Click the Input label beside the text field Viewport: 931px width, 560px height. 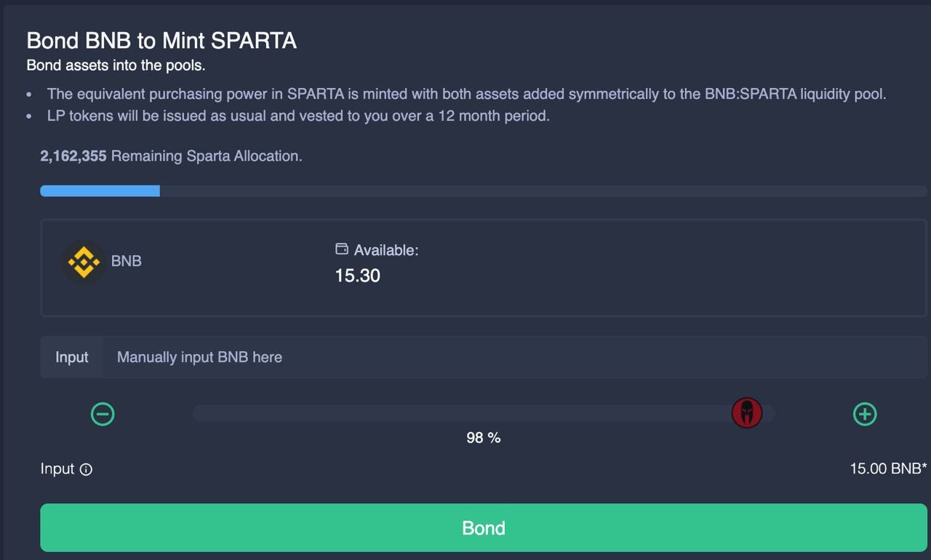click(x=72, y=357)
